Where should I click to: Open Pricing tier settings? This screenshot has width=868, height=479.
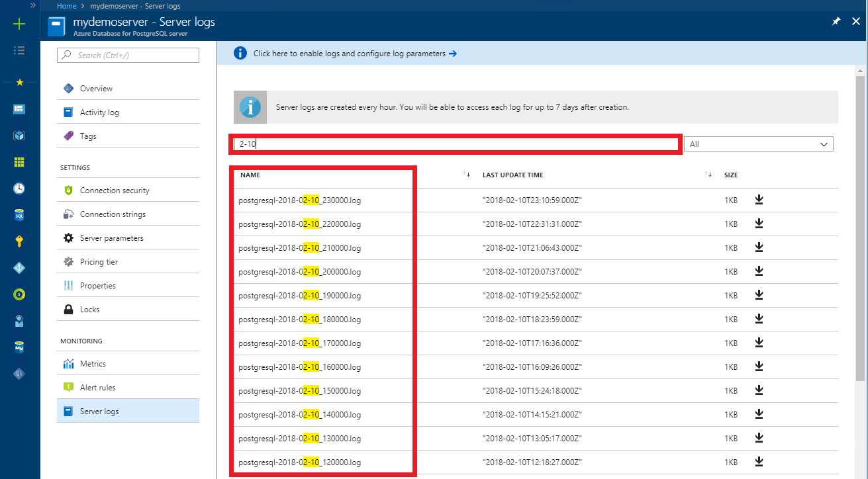(x=128, y=262)
